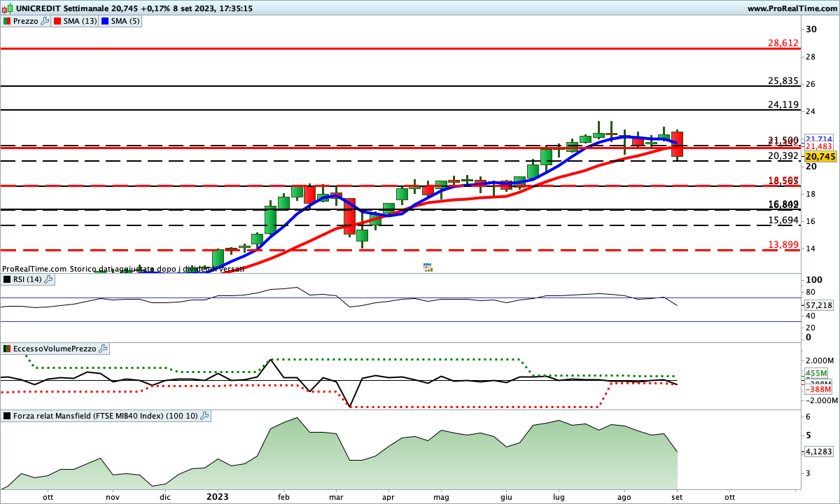Image resolution: width=840 pixels, height=504 pixels.
Task: Click the nov label on time axis
Action: pyautogui.click(x=113, y=496)
